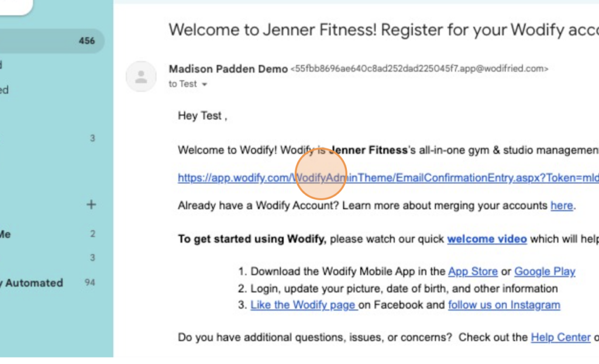Open the label showing 3 below 'Me'
Viewport: 599px width, 364px height.
(47, 258)
